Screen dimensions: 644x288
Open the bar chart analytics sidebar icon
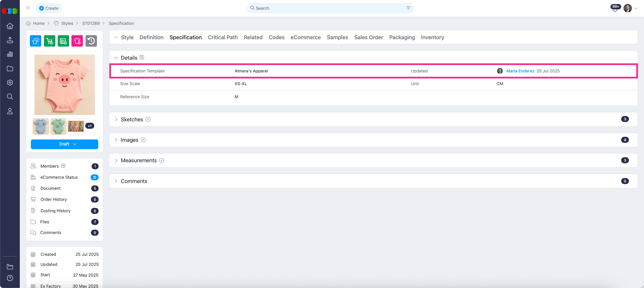[10, 54]
